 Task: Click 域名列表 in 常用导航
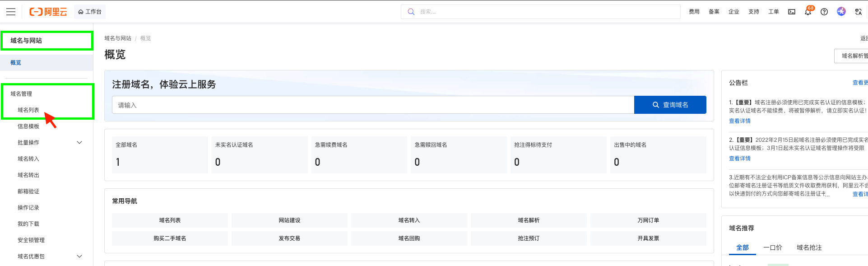(x=170, y=220)
